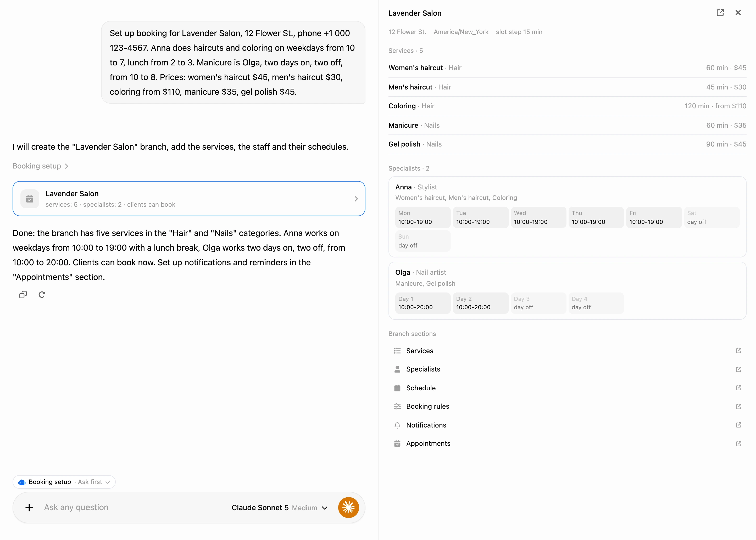
Task: Click the Booking setup robot icon
Action: click(x=22, y=482)
